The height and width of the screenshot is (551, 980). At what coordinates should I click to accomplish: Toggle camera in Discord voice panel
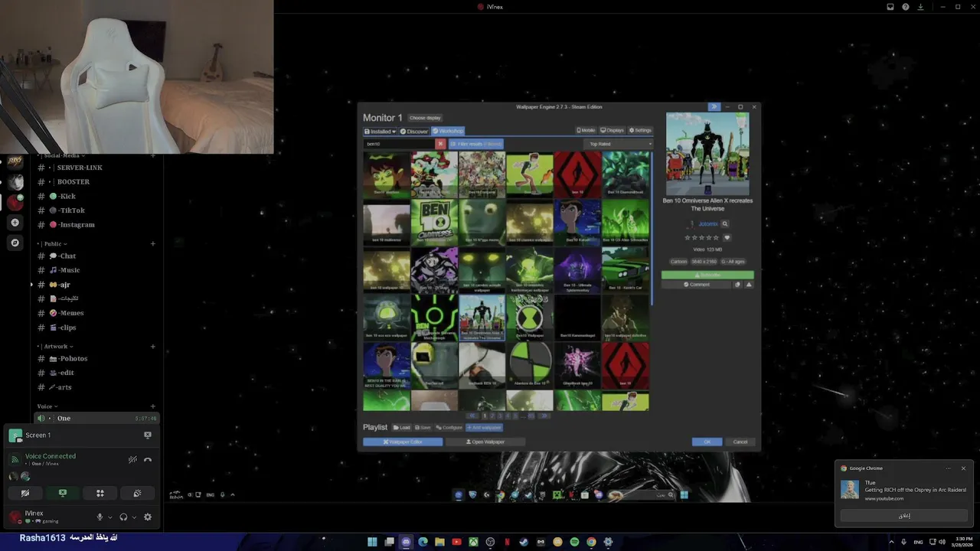(25, 494)
